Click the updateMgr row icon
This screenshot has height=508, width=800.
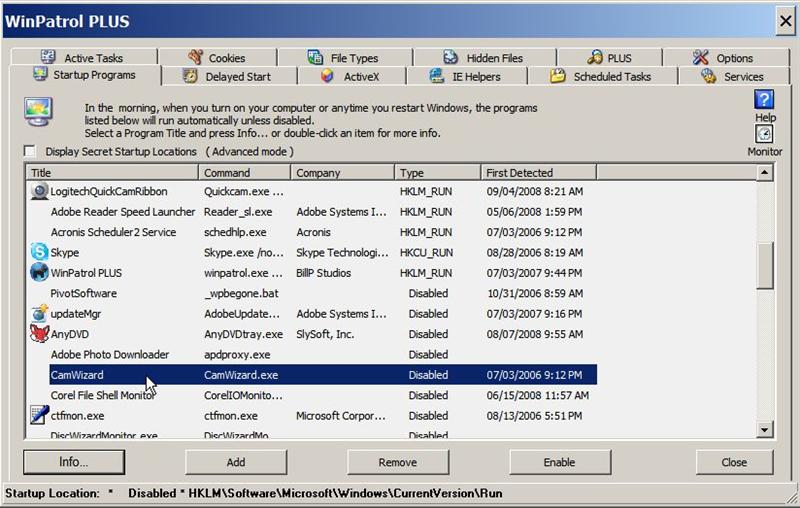pyautogui.click(x=39, y=313)
